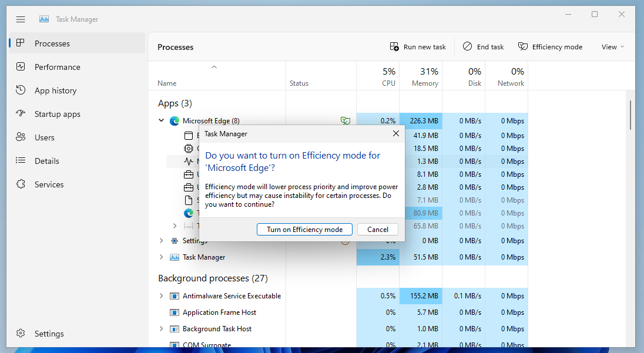The image size is (644, 353).
Task: Click the heartbeat monitor icon under Edge
Action: 189,162
